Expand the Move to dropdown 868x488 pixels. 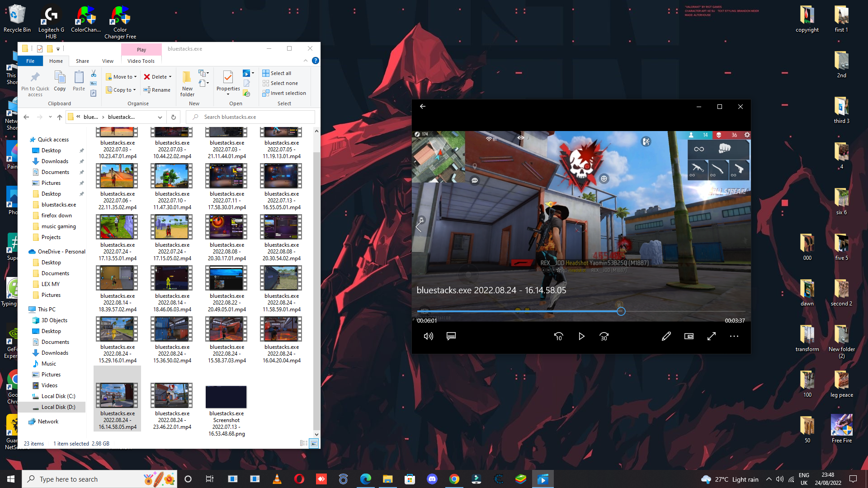tap(135, 77)
